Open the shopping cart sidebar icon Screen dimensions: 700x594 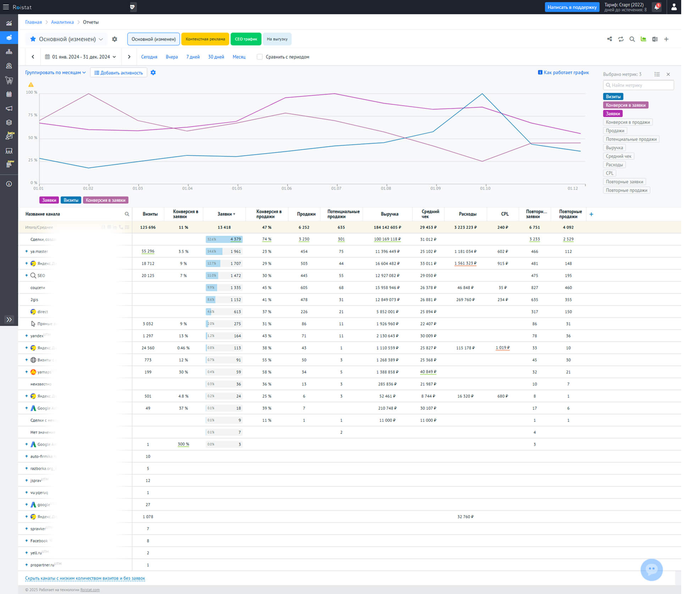click(x=9, y=80)
